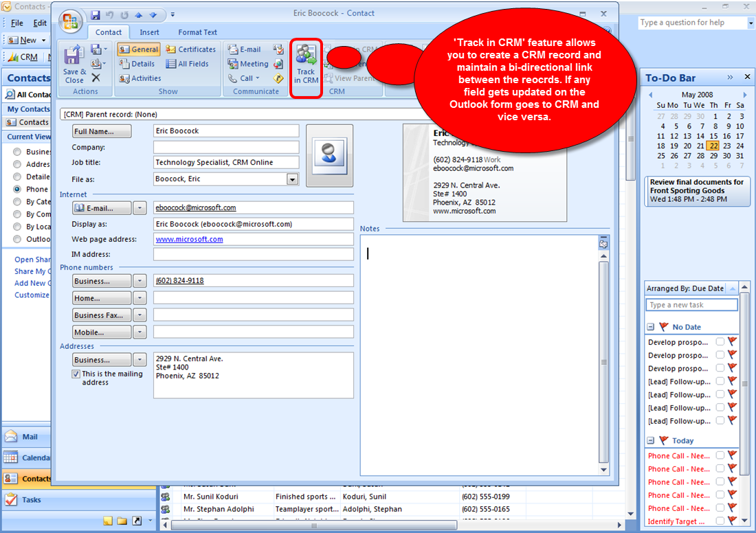The height and width of the screenshot is (533, 756).
Task: Open the Activities view
Action: pos(140,78)
